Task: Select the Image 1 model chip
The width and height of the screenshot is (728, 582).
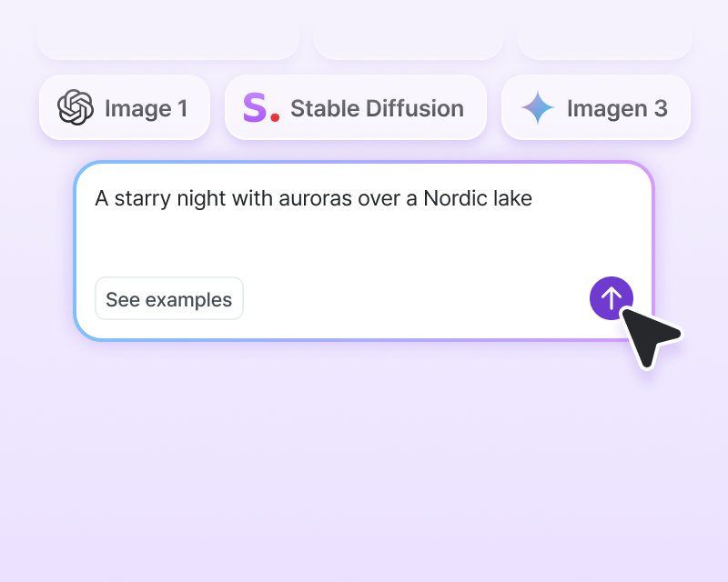Action: 125,107
